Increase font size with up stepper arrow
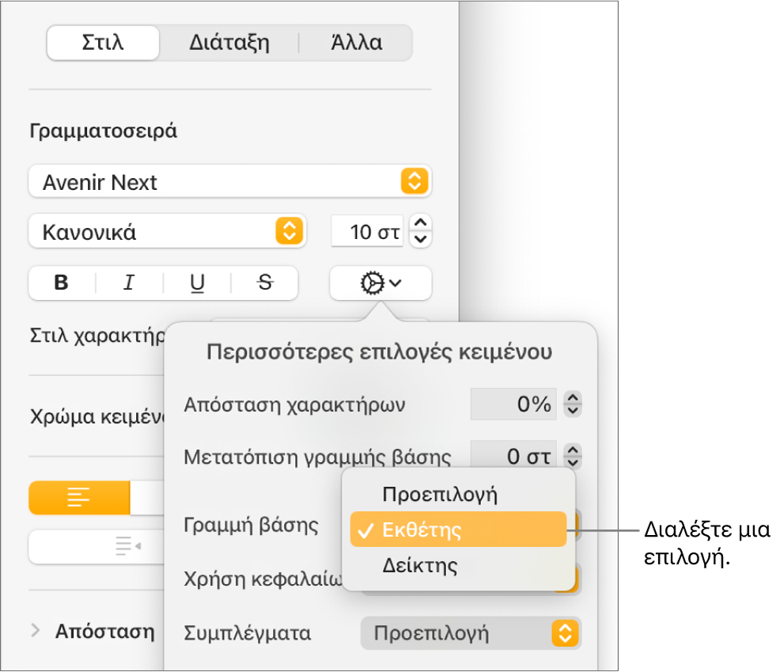Screen dimensions: 784x672 421,223
